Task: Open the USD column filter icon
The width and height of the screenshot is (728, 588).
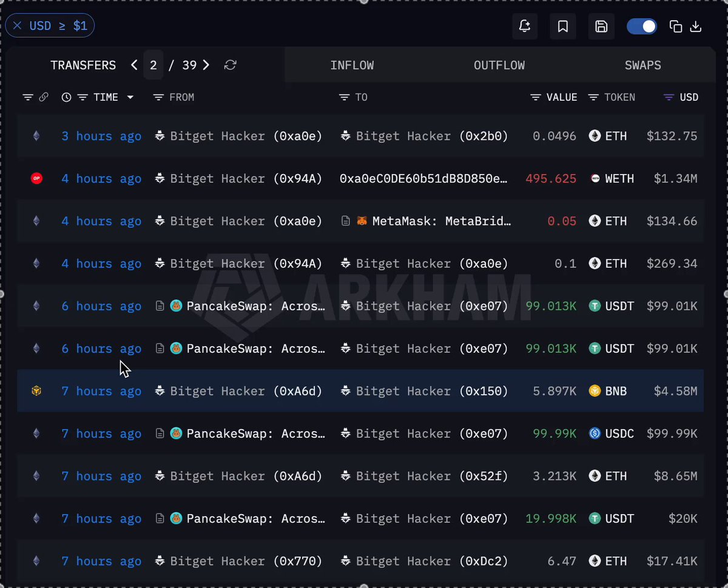Action: [669, 97]
